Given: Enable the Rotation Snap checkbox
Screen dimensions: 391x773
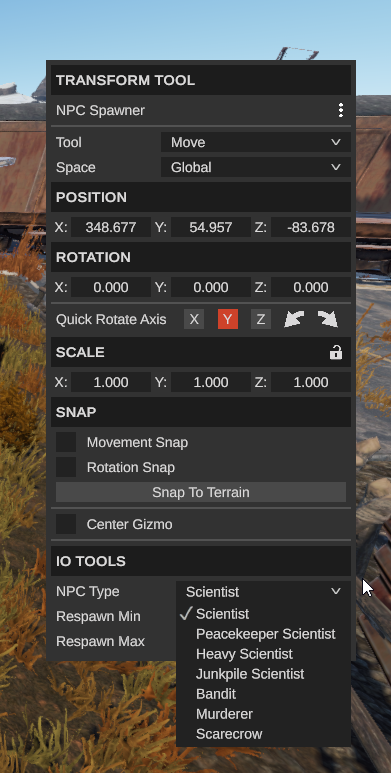Looking at the screenshot, I should tap(66, 467).
